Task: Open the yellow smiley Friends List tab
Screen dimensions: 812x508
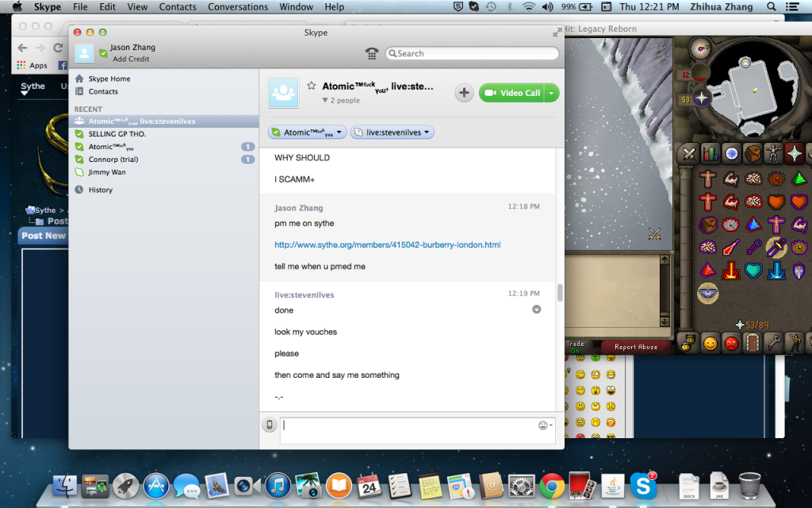Action: 710,344
